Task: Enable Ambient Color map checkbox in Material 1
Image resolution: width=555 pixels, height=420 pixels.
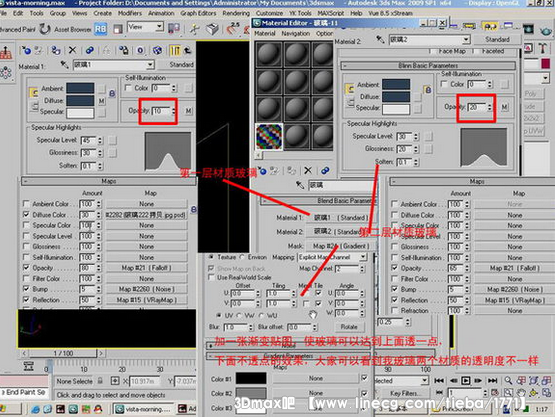Action: [x=26, y=204]
